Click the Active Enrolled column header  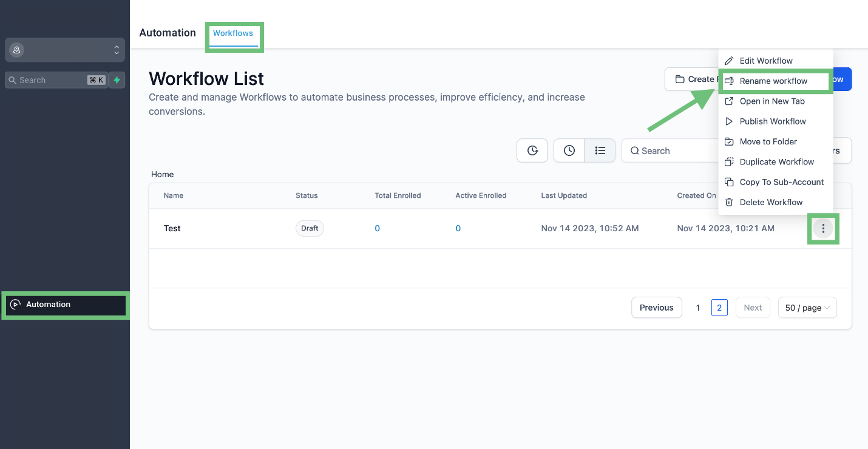tap(481, 195)
